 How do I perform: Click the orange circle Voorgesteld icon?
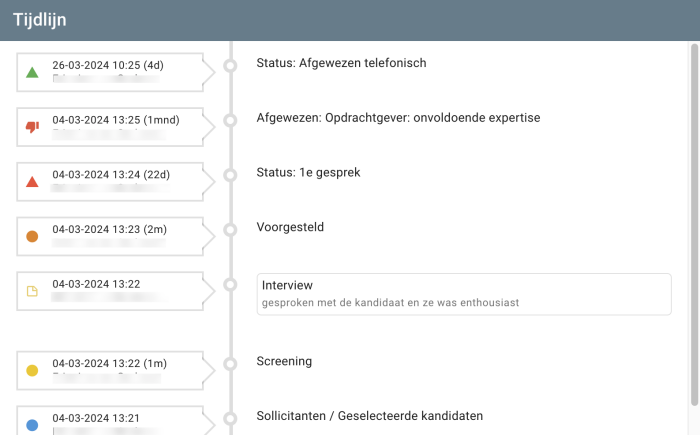click(x=32, y=237)
